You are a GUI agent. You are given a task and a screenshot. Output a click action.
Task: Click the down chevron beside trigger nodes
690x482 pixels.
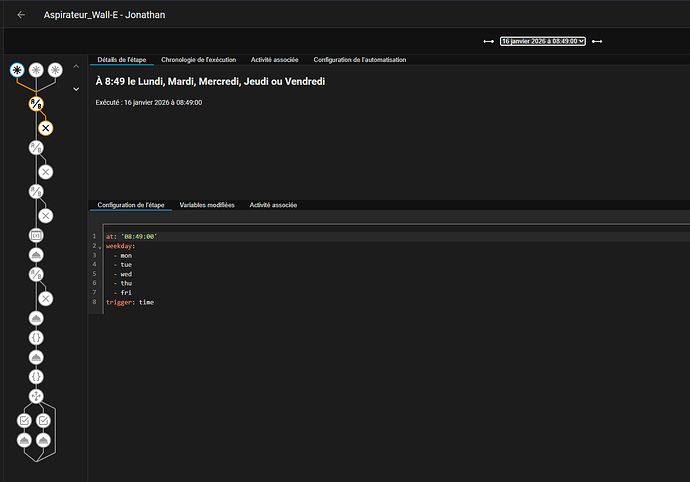(76, 88)
